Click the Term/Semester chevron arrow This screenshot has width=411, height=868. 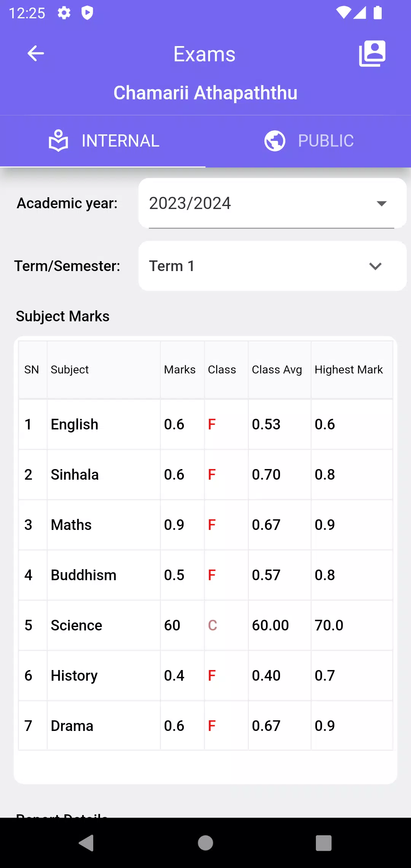(x=375, y=266)
